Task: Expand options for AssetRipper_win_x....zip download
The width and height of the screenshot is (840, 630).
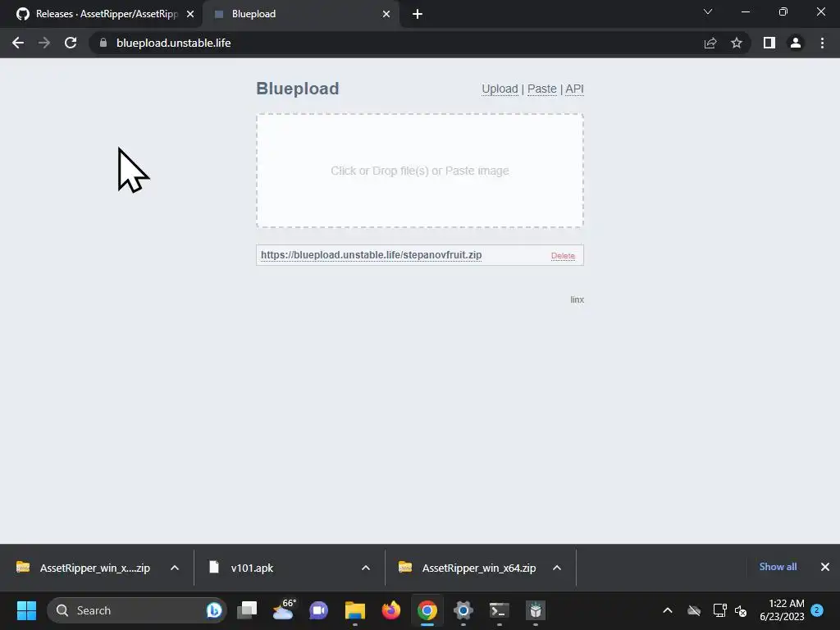Action: click(x=175, y=568)
